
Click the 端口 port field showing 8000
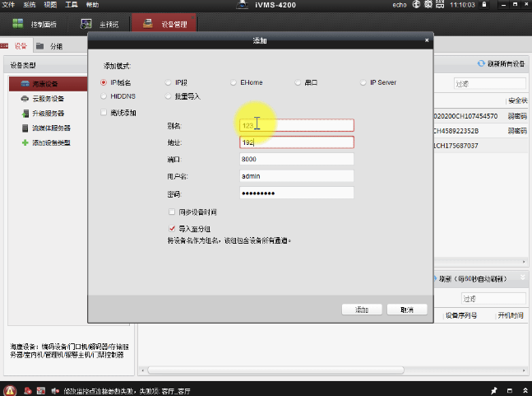pos(296,159)
